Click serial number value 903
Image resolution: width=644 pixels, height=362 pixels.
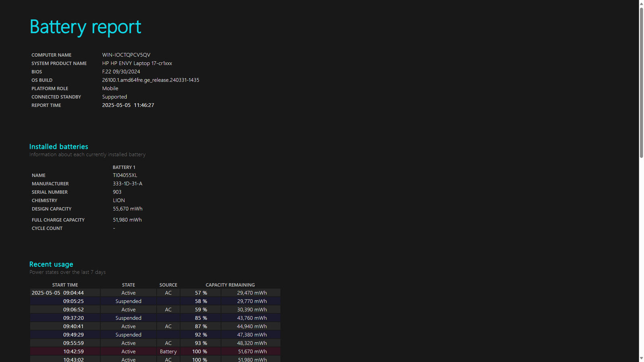coord(117,192)
